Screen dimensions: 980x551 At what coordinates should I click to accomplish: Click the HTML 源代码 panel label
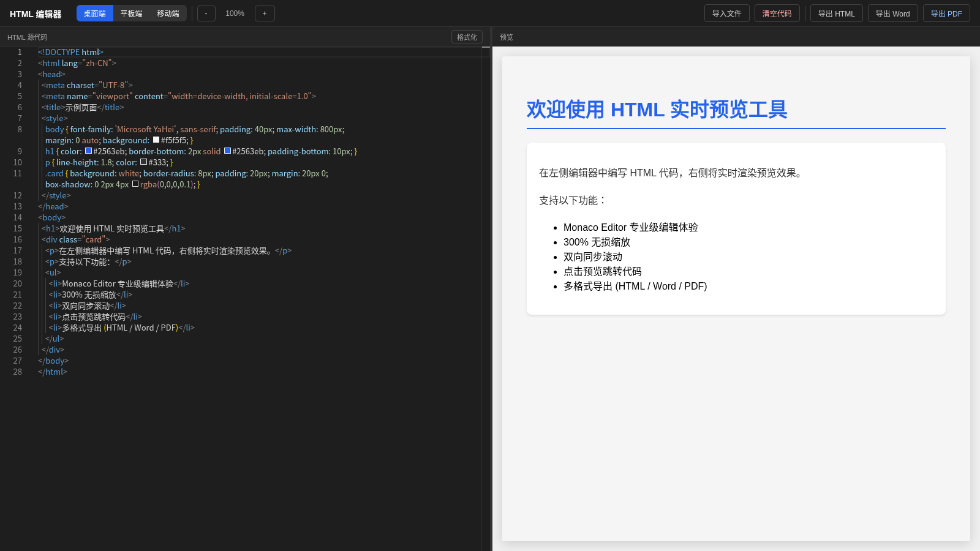pos(27,37)
